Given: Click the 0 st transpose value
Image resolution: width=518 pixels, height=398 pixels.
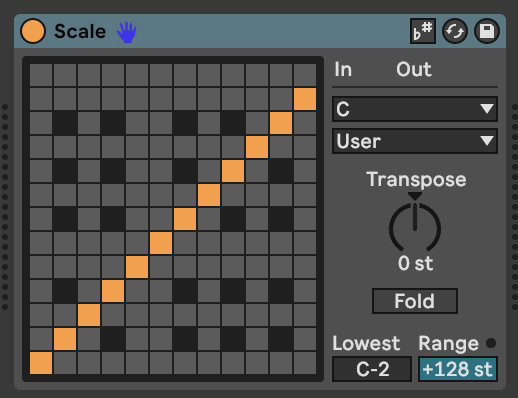Looking at the screenshot, I should tap(415, 263).
